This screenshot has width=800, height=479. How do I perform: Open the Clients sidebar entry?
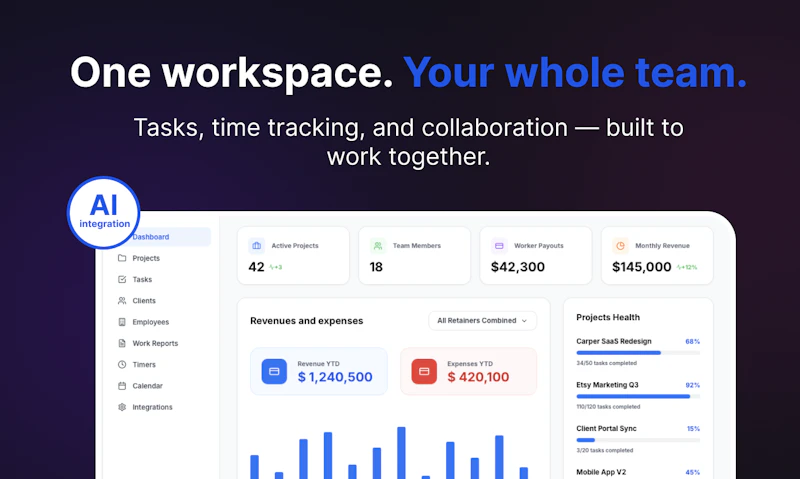pos(144,301)
